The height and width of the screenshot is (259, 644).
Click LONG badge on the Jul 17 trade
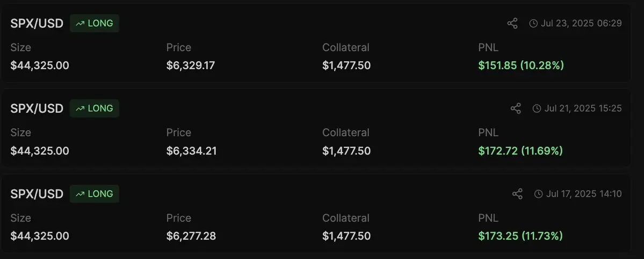click(95, 194)
